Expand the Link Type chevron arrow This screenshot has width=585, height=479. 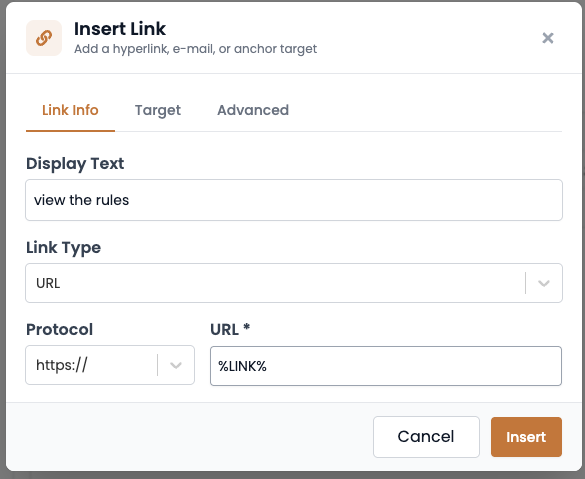544,283
